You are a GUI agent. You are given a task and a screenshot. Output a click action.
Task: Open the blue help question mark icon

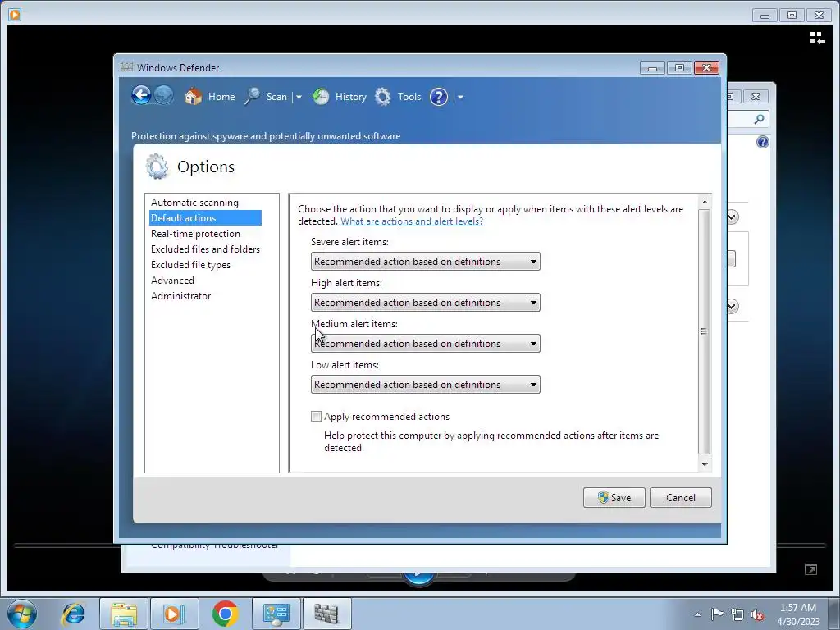[x=439, y=97]
